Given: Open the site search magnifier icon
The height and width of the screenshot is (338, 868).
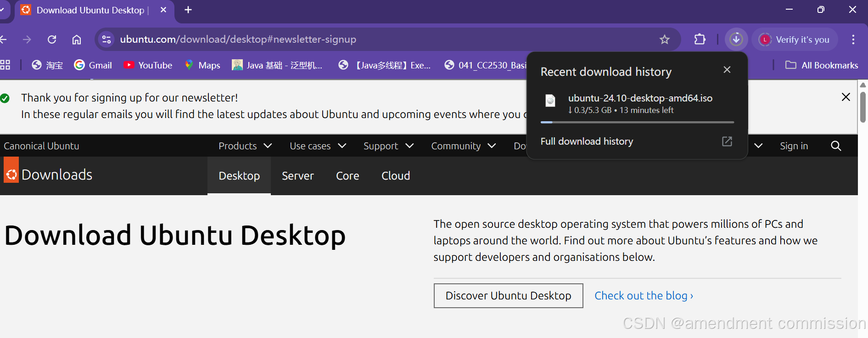Looking at the screenshot, I should click(836, 146).
